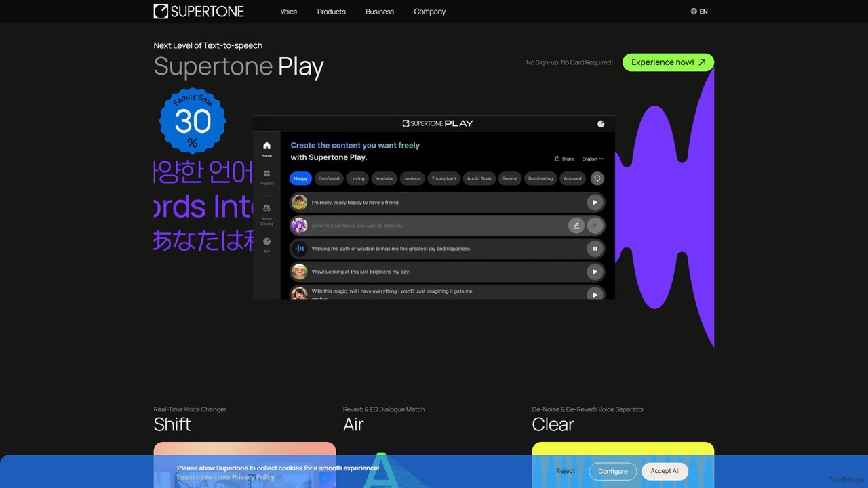Image resolution: width=868 pixels, height=488 pixels.
Task: Open the Company menu
Action: coord(430,12)
